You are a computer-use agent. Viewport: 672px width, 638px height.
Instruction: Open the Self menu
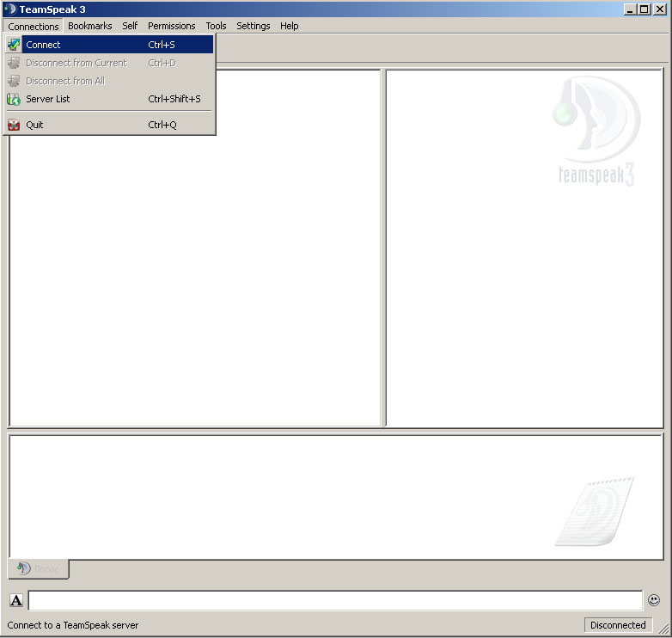coord(130,26)
